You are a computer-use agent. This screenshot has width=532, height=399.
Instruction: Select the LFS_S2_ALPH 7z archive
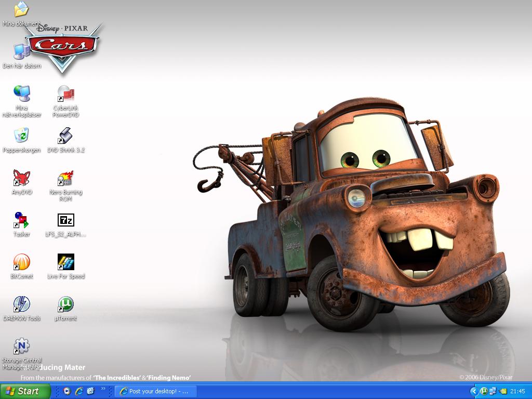pos(65,220)
